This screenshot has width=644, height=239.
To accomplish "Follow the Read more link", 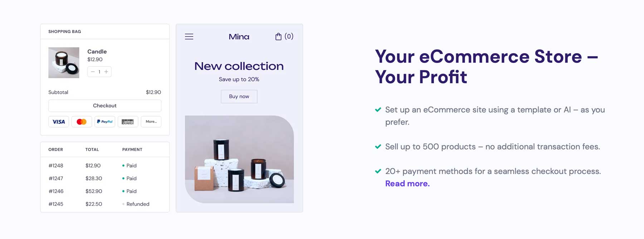I will pos(407,183).
